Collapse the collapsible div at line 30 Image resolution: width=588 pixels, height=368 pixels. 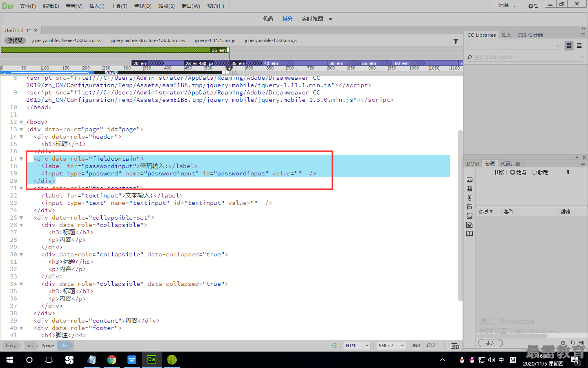tap(21, 254)
